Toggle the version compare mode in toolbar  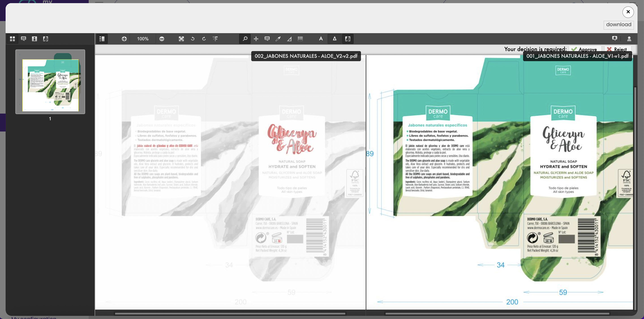pyautogui.click(x=348, y=39)
